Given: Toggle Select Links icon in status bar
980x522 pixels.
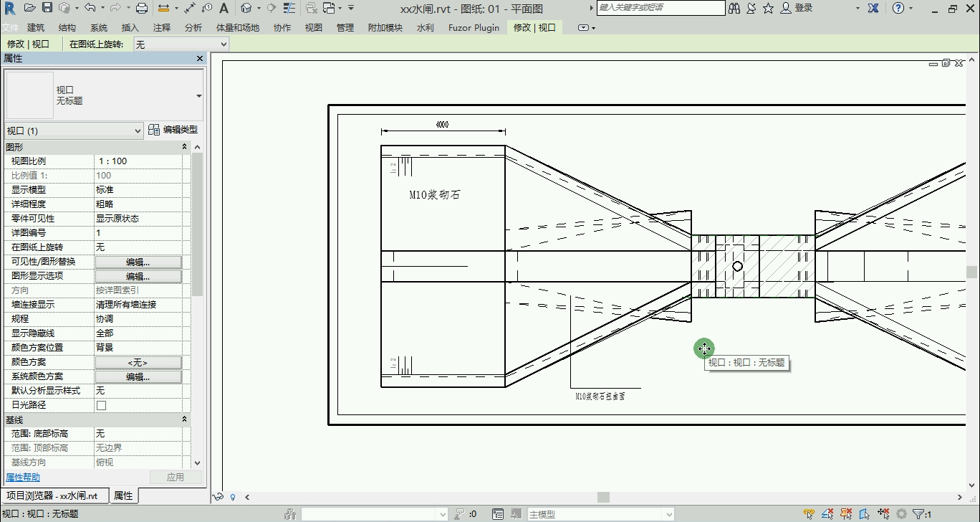Looking at the screenshot, I should pos(810,514).
